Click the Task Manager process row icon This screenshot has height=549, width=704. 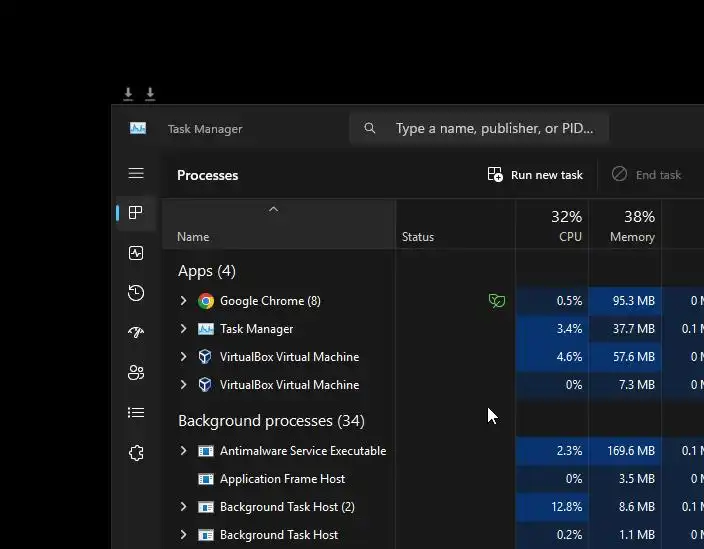[206, 329]
